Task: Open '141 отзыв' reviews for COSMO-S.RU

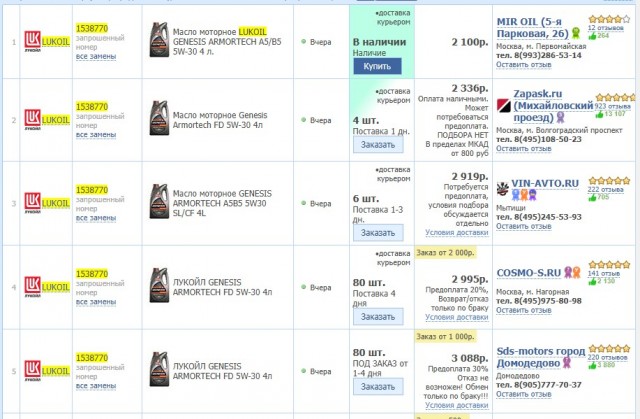Action: pos(604,273)
